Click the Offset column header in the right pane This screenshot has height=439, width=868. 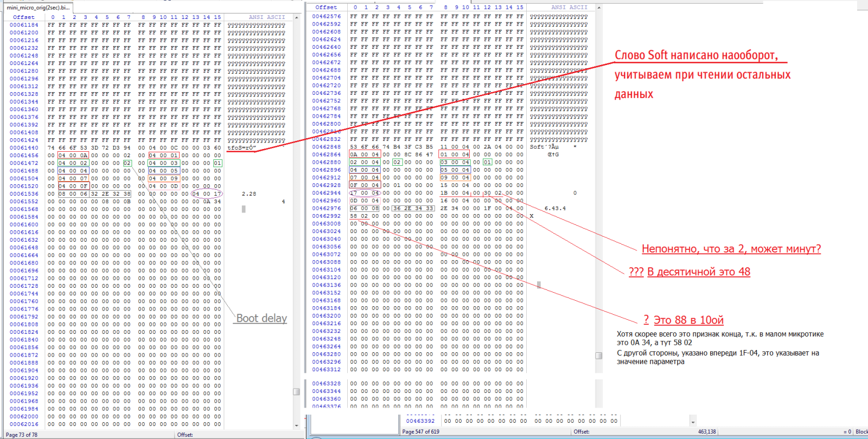[326, 8]
